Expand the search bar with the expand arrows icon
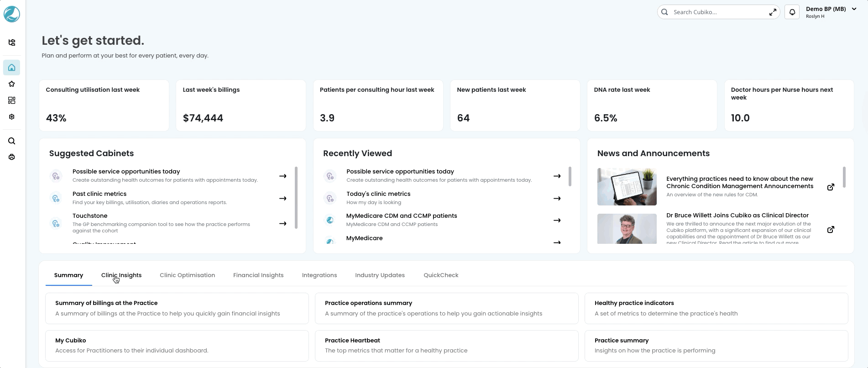The image size is (868, 368). [x=773, y=12]
